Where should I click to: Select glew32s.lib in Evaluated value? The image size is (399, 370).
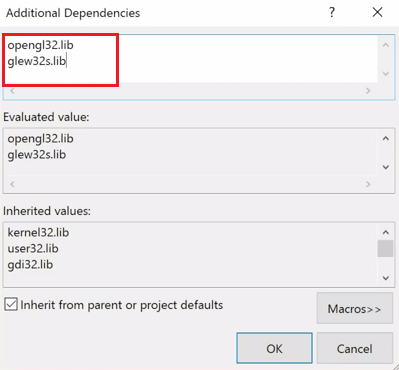37,155
